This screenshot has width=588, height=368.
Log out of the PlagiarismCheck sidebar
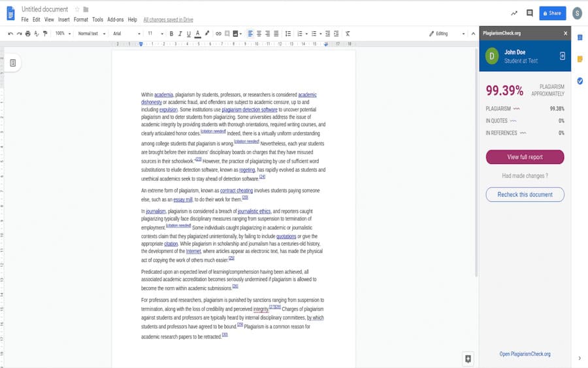tap(562, 56)
